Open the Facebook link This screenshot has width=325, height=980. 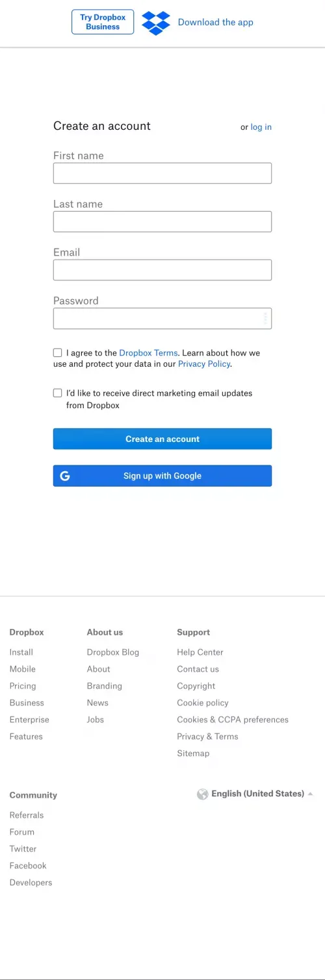tap(28, 866)
